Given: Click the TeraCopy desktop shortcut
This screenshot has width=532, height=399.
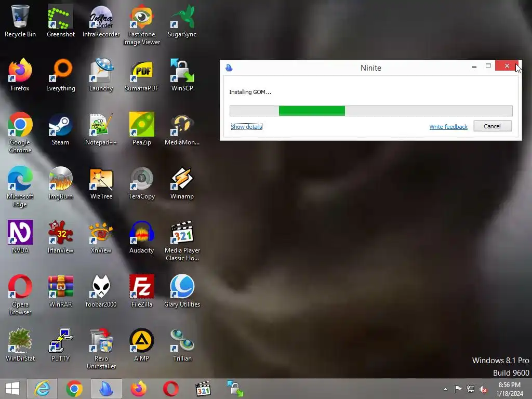Looking at the screenshot, I should coord(141,183).
